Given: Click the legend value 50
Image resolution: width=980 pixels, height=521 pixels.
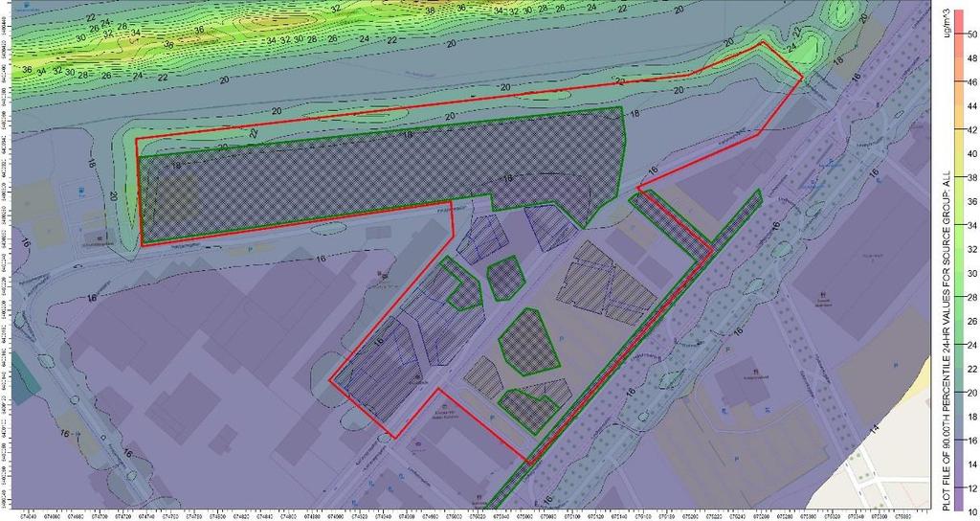Looking at the screenshot, I should pos(972,35).
